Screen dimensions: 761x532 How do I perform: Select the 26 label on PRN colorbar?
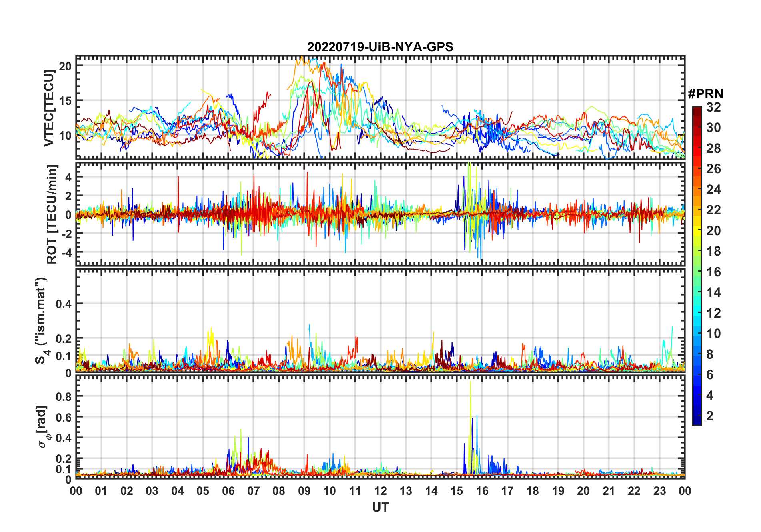coord(714,169)
